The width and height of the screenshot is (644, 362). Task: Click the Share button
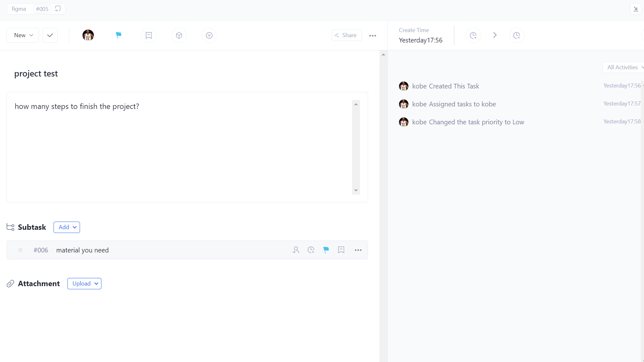pos(346,35)
